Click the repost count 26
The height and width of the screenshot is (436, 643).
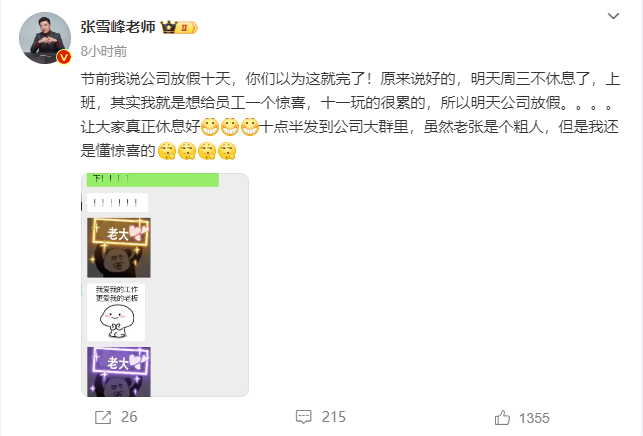click(x=129, y=417)
